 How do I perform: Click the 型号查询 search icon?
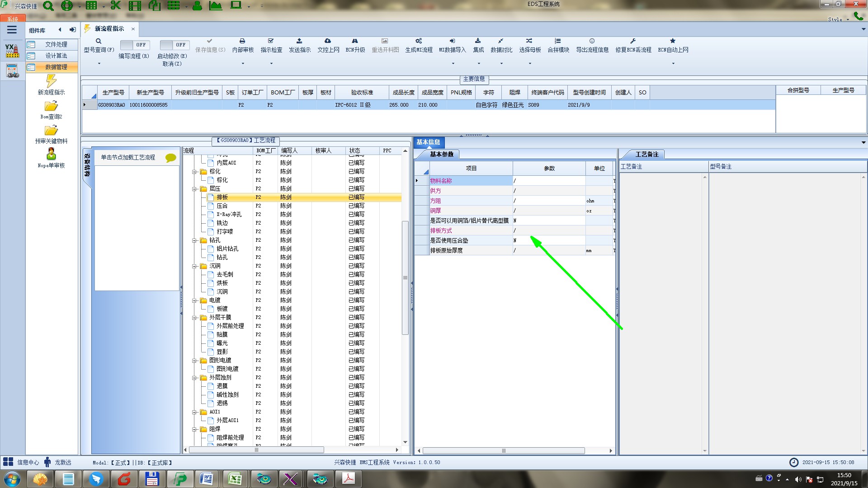99,41
